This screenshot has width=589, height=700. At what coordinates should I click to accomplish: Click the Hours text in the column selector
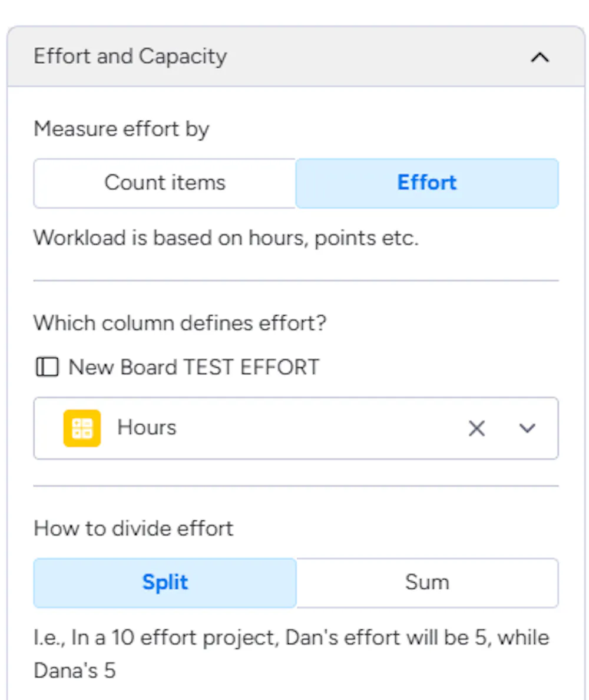pyautogui.click(x=147, y=427)
